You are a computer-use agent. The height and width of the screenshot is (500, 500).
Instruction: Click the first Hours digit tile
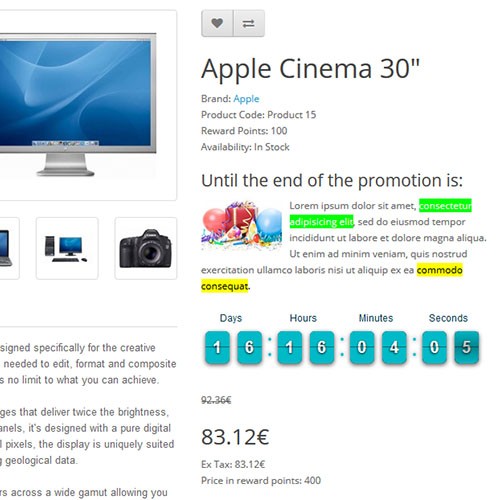tap(290, 347)
